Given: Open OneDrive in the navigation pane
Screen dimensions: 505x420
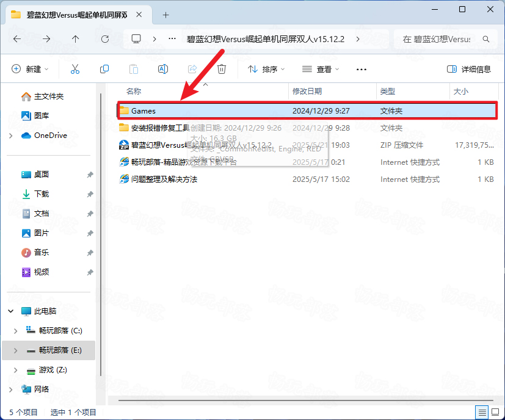Looking at the screenshot, I should point(44,136).
